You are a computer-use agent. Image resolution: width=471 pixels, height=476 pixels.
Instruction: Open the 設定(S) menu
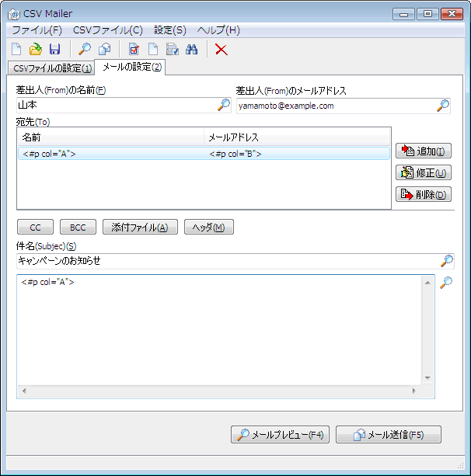pyautogui.click(x=169, y=30)
